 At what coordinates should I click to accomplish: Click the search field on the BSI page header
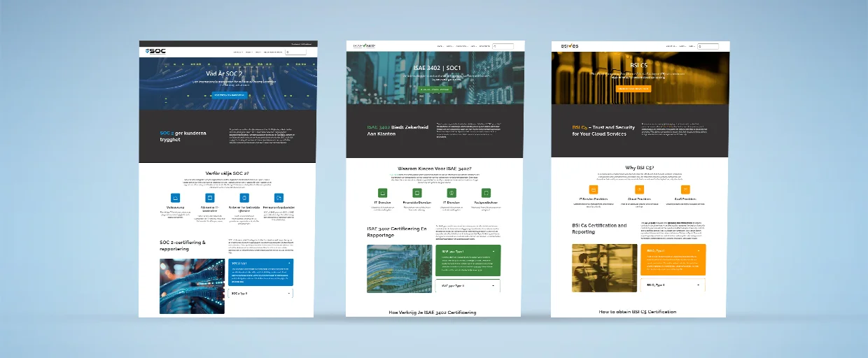point(708,46)
